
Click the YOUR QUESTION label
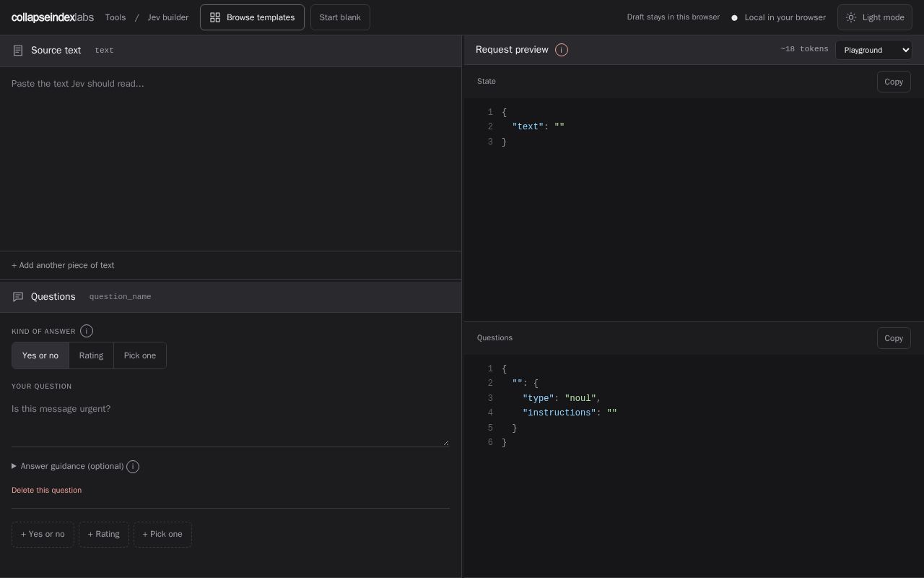coord(41,387)
